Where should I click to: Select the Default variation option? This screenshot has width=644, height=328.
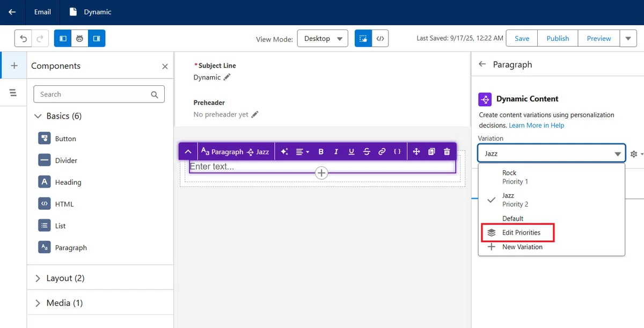pos(552,218)
